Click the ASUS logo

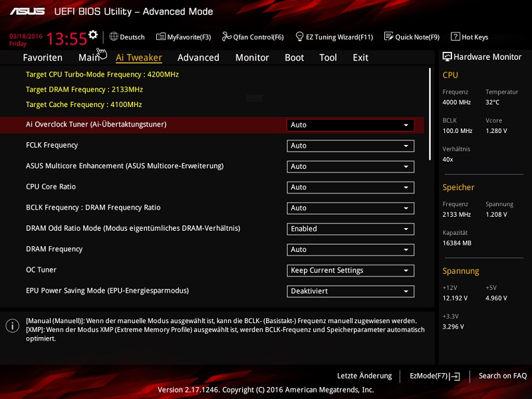pos(27,11)
